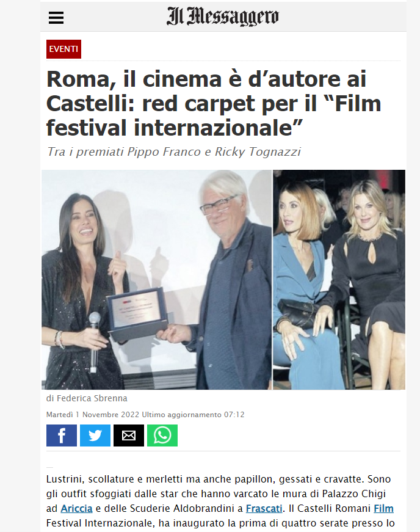Click the subtitle mentioning Pippo Franco
The height and width of the screenshot is (532, 420).
pos(174,151)
